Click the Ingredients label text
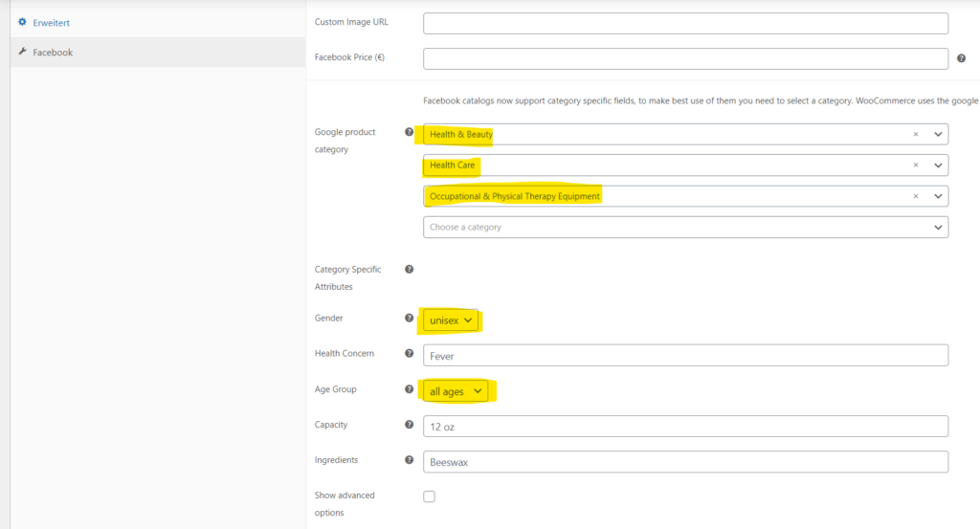The width and height of the screenshot is (980, 529). [x=336, y=460]
